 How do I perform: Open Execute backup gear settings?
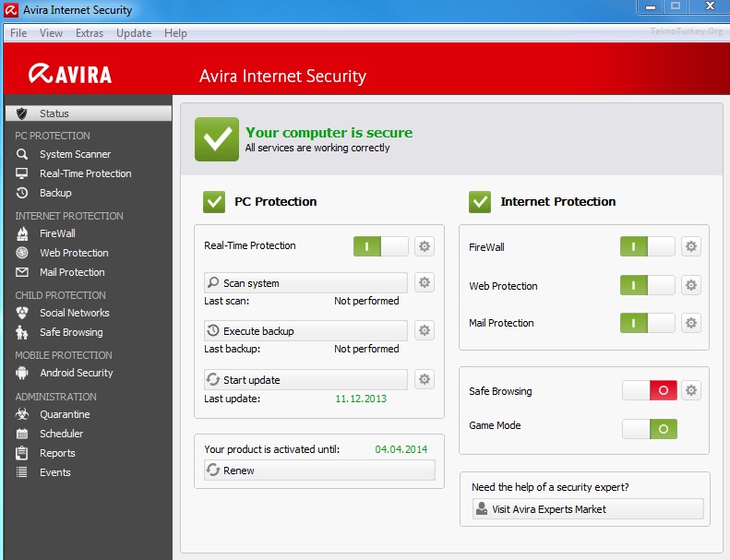pyautogui.click(x=425, y=330)
